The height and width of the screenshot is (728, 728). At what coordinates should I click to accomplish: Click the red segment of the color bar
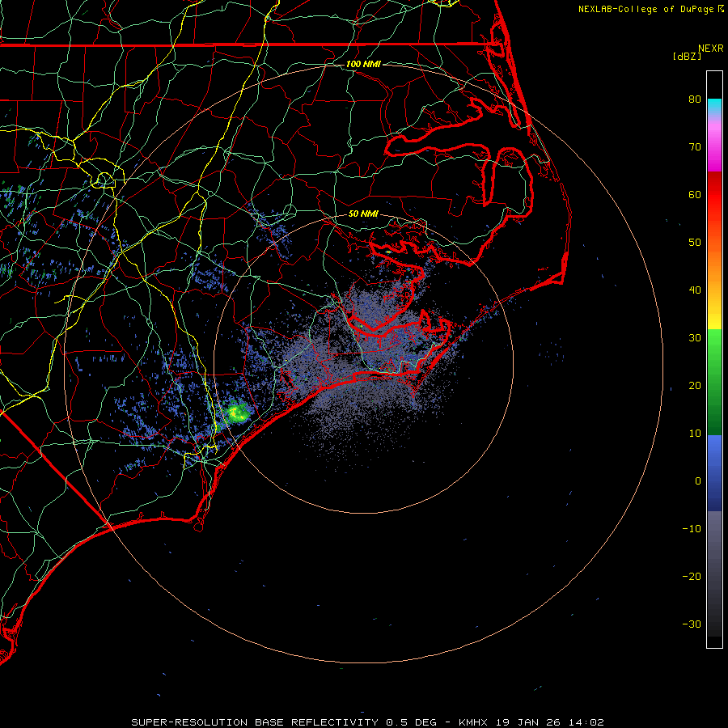coord(714,195)
